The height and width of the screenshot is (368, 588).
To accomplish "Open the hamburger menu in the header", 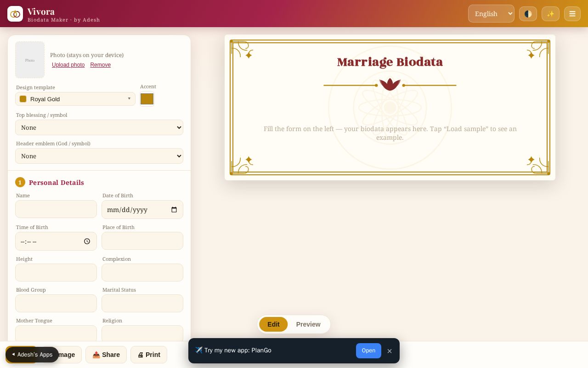I will pos(572,14).
